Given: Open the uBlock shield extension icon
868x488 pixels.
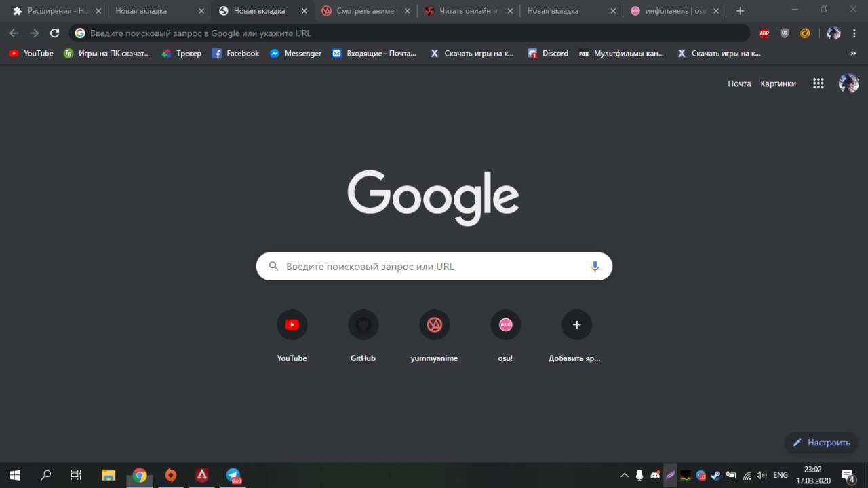Looking at the screenshot, I should [785, 33].
